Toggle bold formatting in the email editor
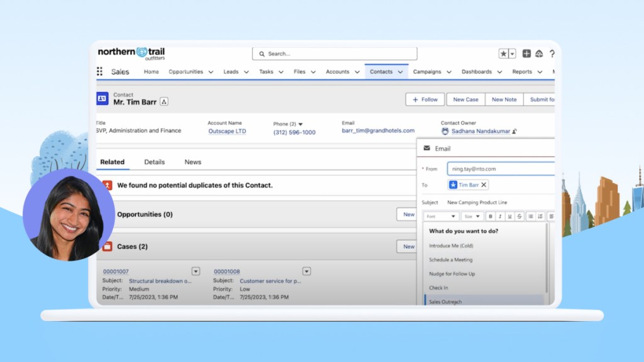This screenshot has width=644, height=362. [x=491, y=216]
